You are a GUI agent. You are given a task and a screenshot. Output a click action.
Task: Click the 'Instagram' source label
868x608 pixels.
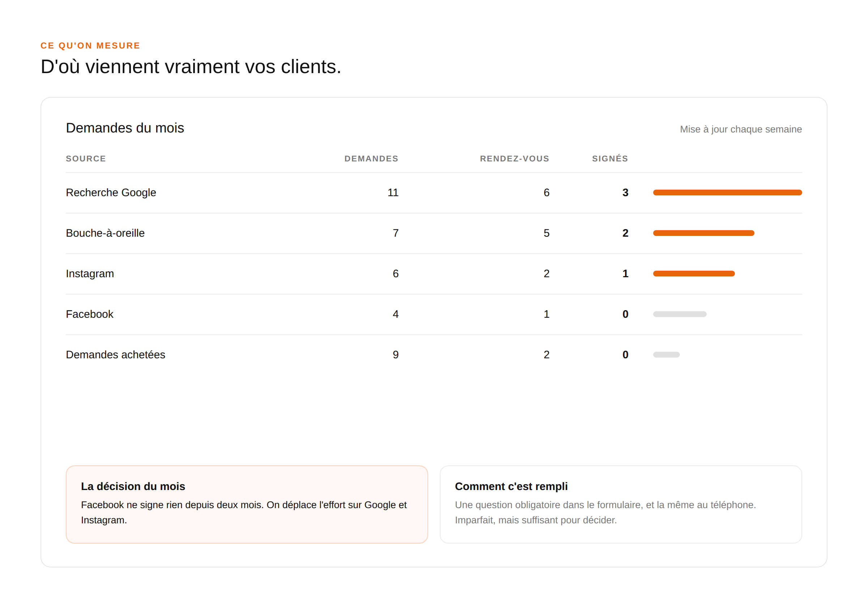click(x=90, y=274)
